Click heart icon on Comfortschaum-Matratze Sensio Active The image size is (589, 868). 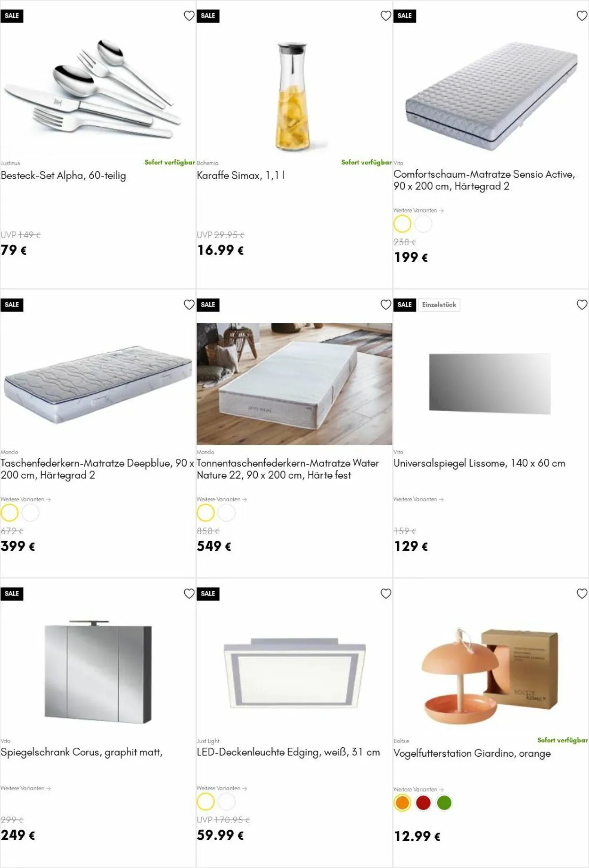click(582, 16)
